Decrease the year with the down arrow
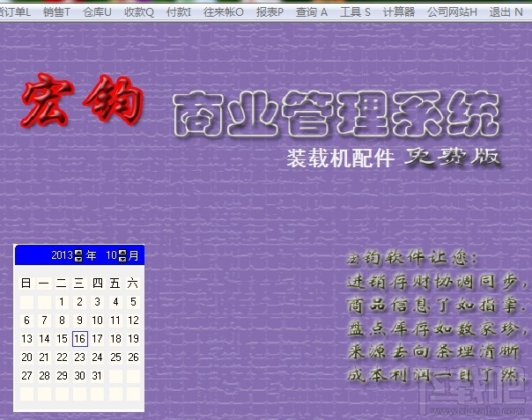 pos(78,259)
